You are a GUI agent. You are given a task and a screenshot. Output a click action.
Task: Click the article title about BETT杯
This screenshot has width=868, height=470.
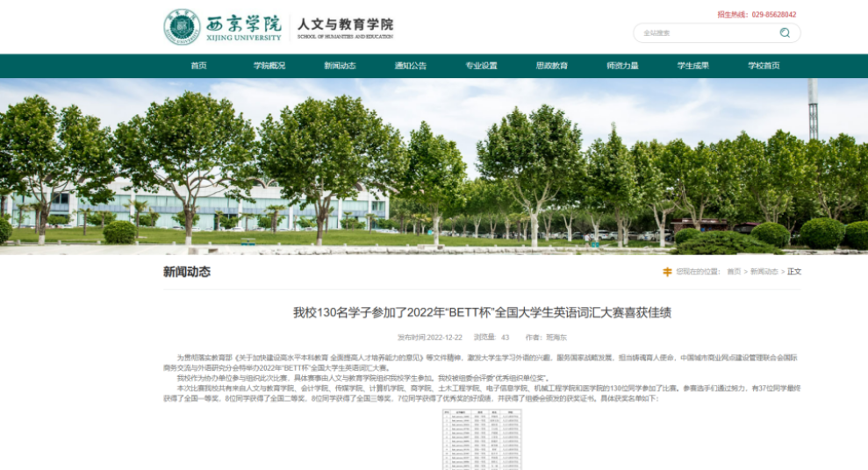482,312
